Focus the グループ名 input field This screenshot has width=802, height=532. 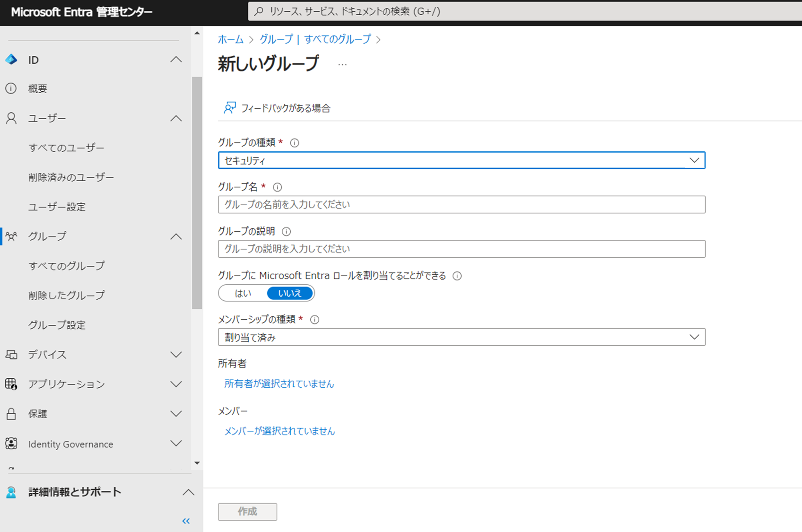pos(462,205)
